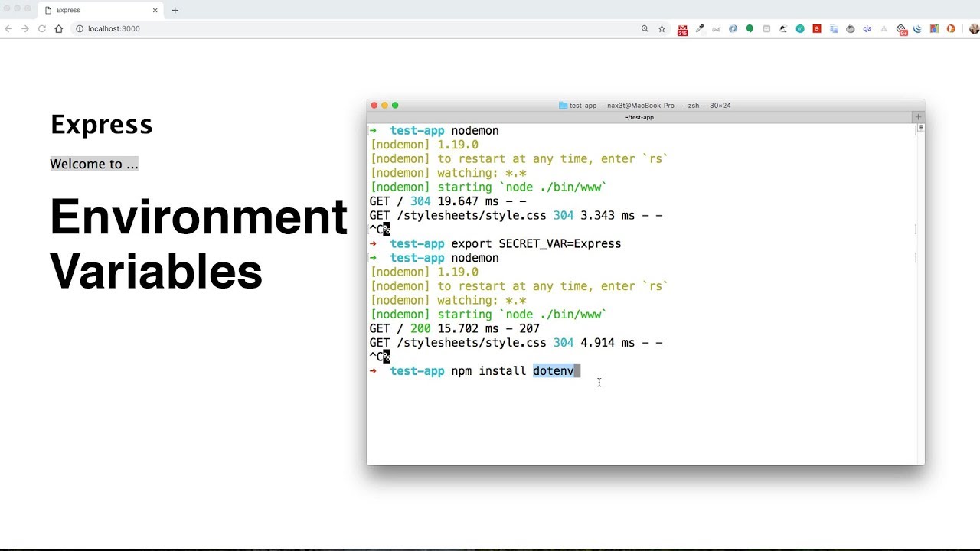Activate the eyedropper color picker extension

point(700,28)
